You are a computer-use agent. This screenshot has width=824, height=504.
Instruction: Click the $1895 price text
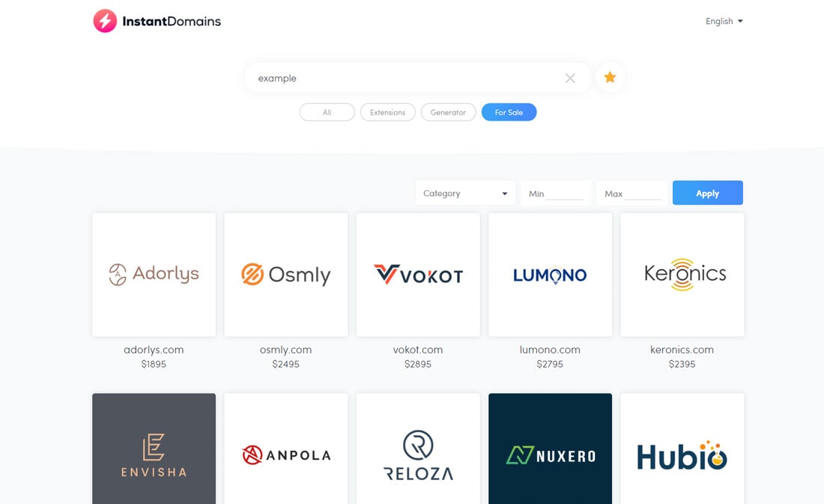154,364
